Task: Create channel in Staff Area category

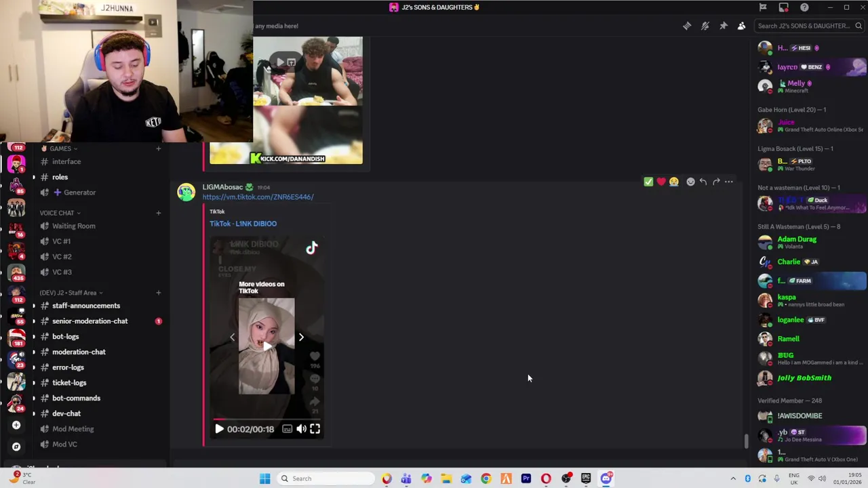Action: (x=159, y=293)
